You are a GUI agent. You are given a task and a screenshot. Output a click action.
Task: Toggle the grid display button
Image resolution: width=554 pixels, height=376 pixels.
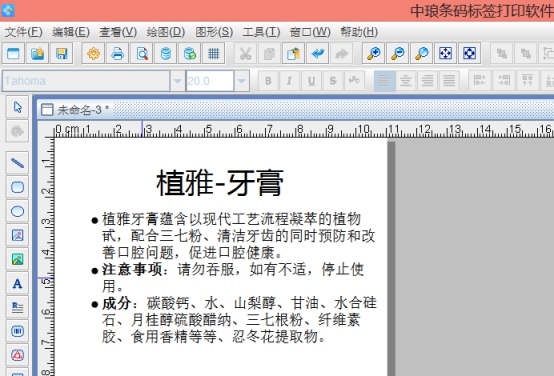pos(214,54)
